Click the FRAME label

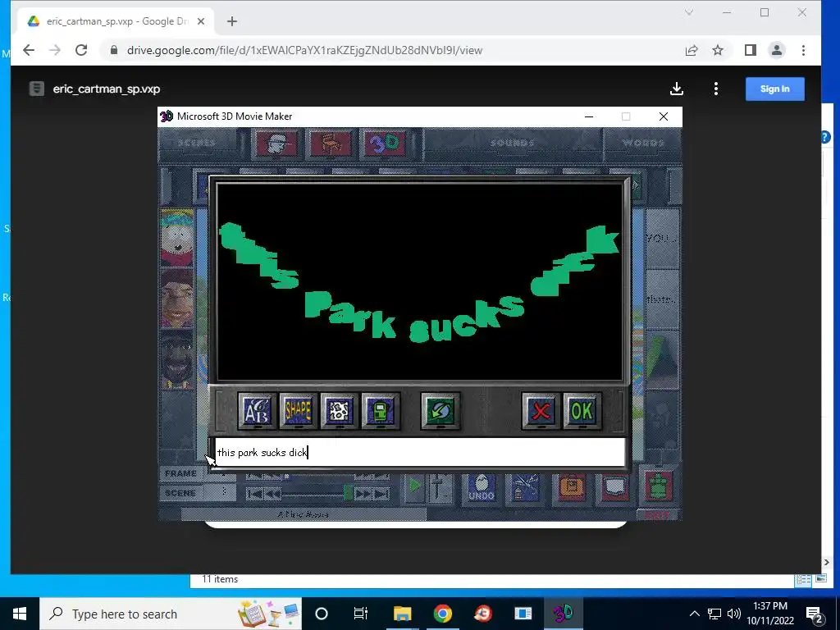click(x=180, y=473)
